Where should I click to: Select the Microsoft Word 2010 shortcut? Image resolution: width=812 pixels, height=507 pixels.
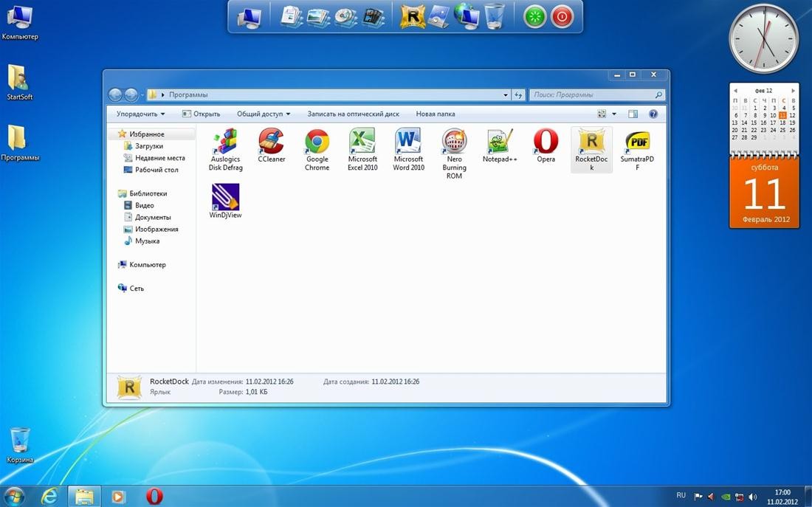[408, 150]
